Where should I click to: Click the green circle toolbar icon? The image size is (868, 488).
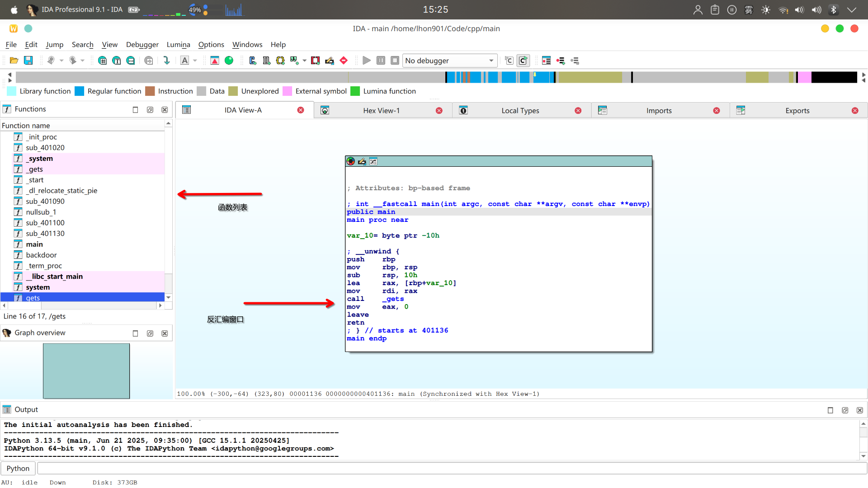[x=229, y=61]
